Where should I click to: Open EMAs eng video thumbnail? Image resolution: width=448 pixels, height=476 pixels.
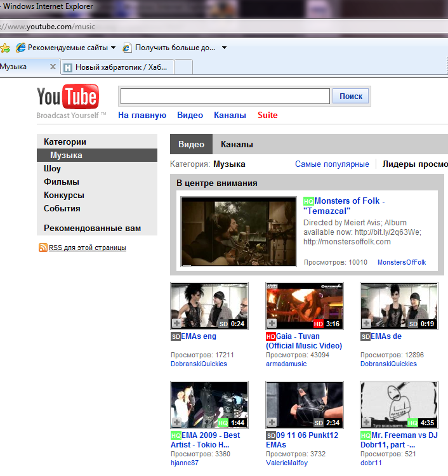coord(209,306)
